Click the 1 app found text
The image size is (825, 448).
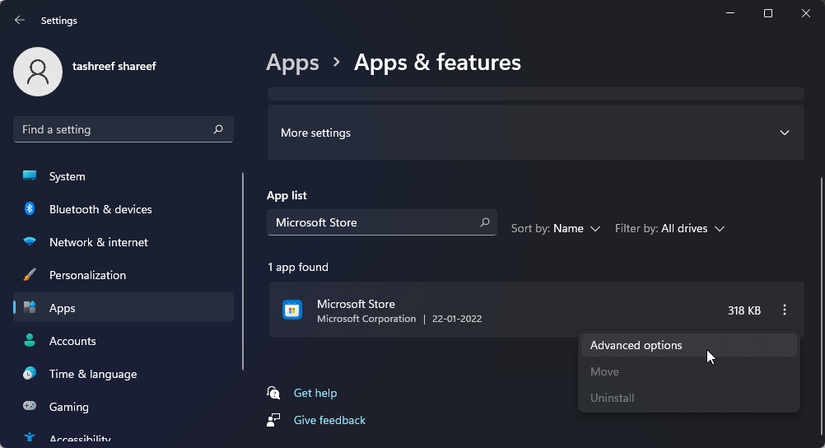298,267
